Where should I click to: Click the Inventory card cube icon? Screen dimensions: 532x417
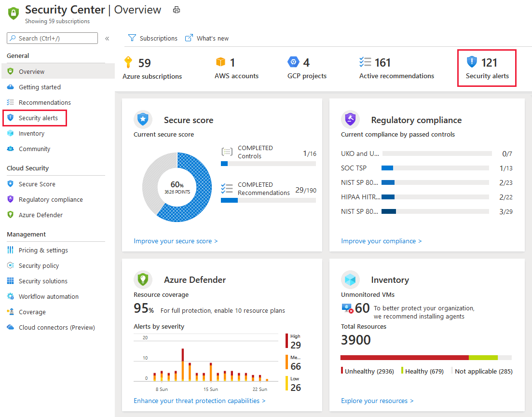point(350,279)
